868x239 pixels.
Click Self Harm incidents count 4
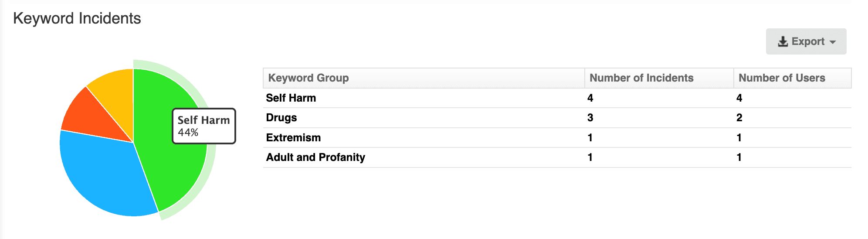tap(590, 98)
